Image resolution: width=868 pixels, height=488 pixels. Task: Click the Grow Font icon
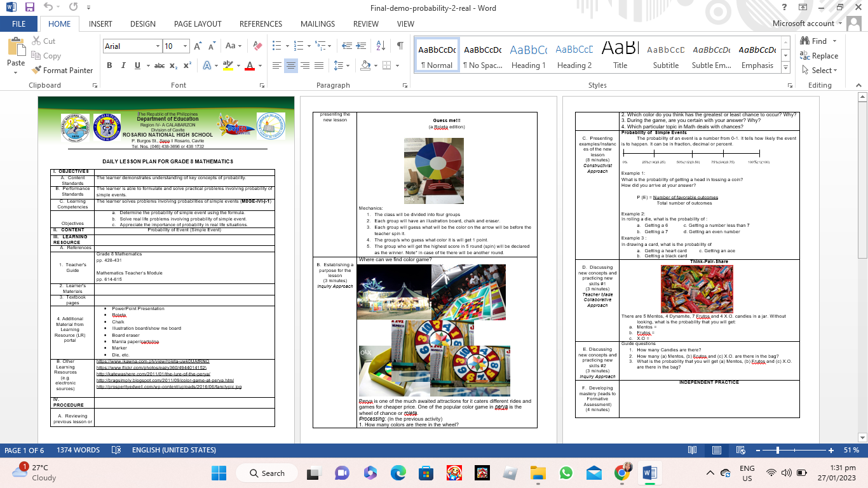(x=198, y=46)
